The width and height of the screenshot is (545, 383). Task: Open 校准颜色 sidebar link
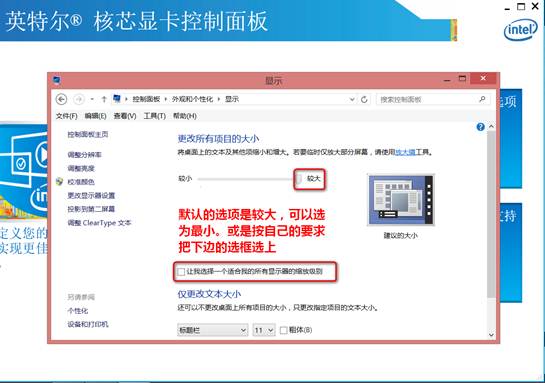click(81, 182)
